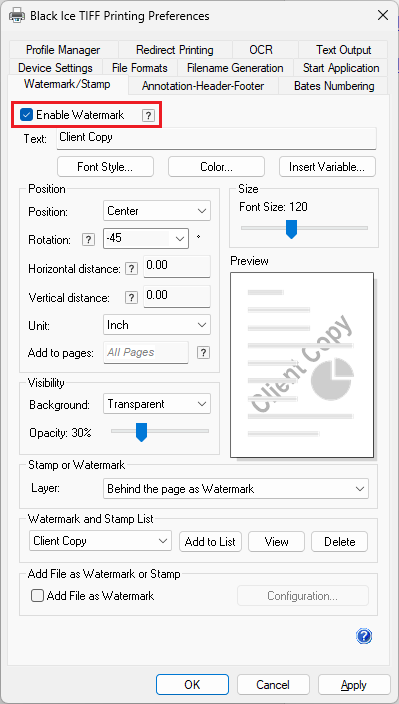
Task: Switch to the File Formats tab
Action: coord(140,68)
